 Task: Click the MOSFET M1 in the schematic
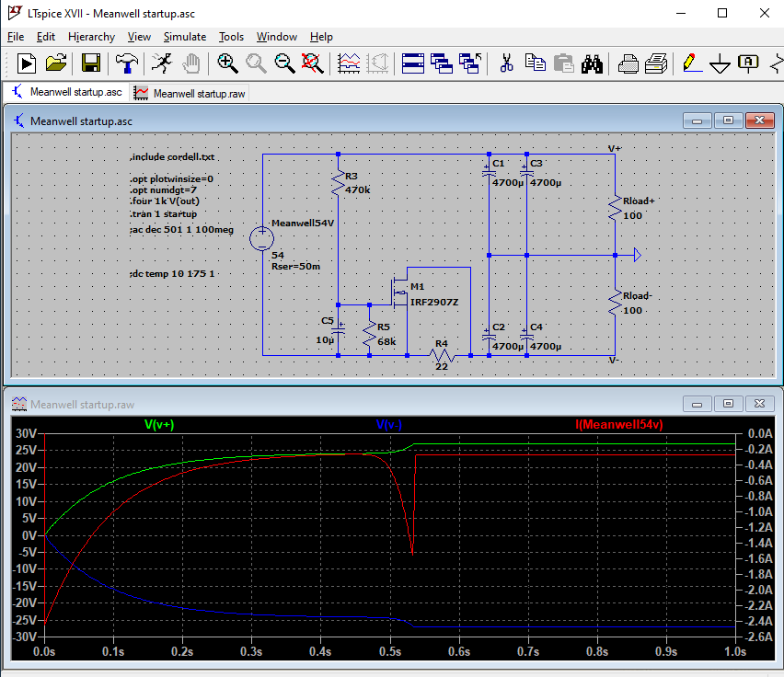point(400,293)
